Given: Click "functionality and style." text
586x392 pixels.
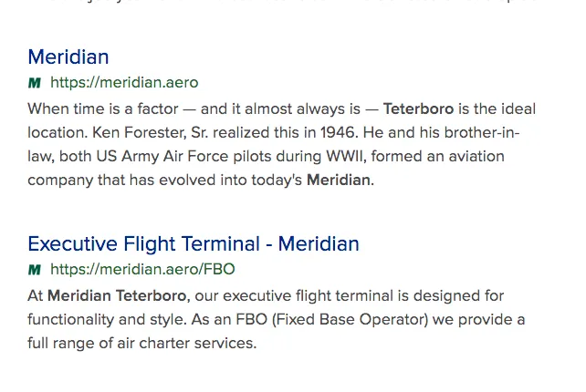Looking at the screenshot, I should [108, 320].
